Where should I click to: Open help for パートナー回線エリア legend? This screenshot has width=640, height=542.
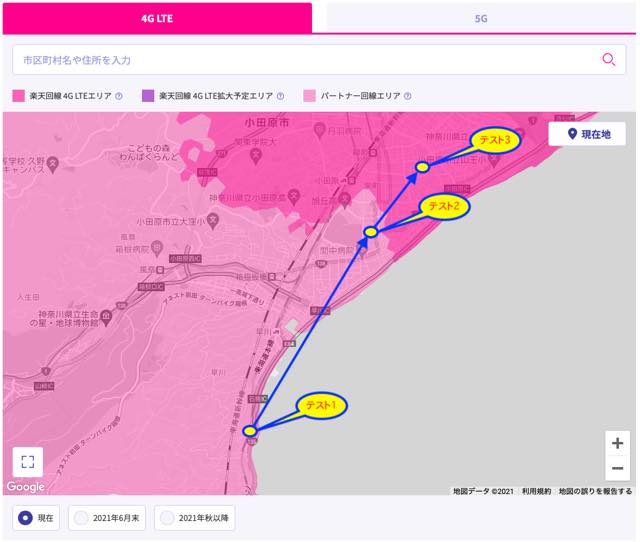click(x=407, y=96)
